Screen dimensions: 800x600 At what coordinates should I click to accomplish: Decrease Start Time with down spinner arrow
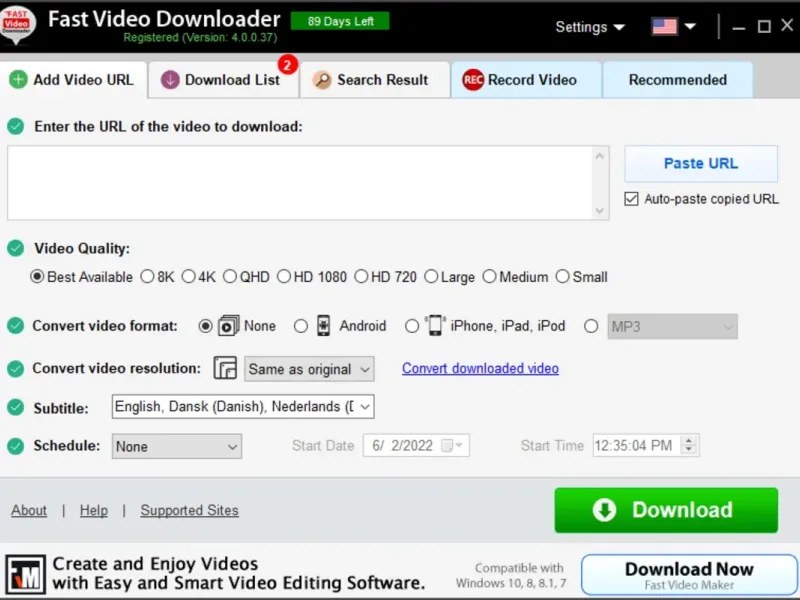coord(689,450)
